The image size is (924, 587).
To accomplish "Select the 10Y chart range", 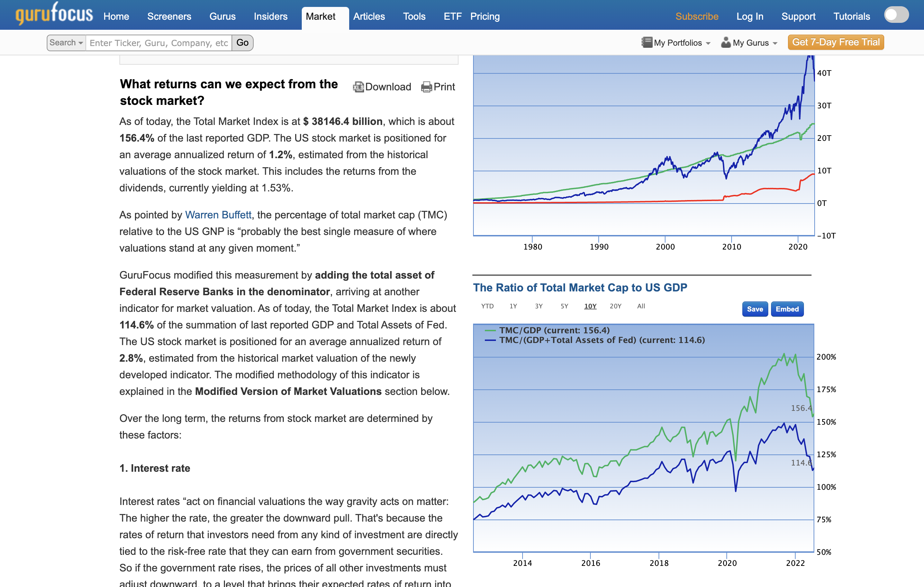I will click(590, 306).
